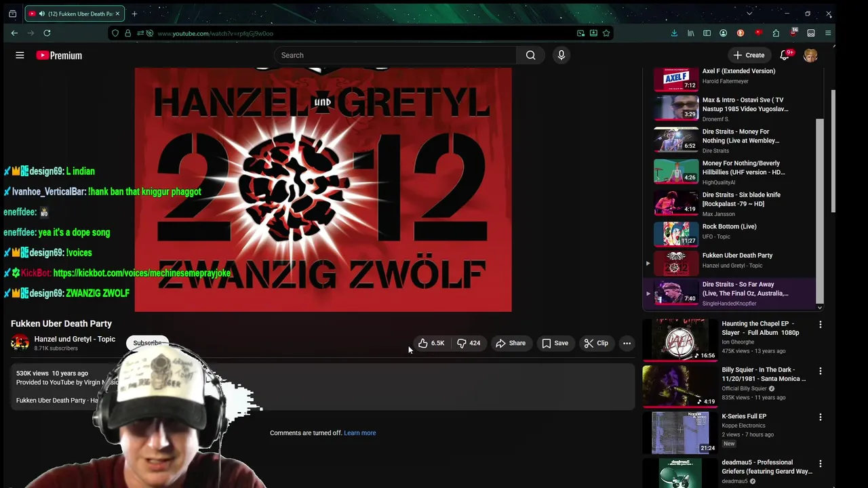Open uBlock extension with 16 badge
Viewport: 868px width, 488px height.
click(793, 33)
